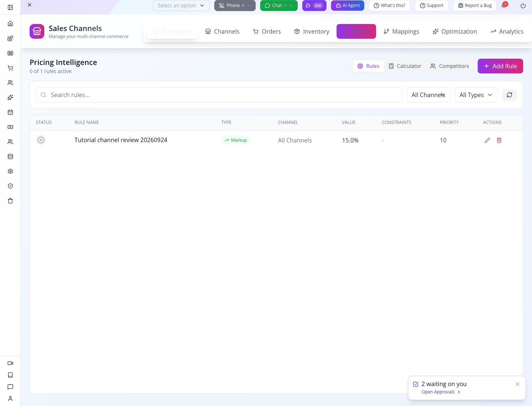
Task: Open the settings gear in sidebar
Action: 10,171
